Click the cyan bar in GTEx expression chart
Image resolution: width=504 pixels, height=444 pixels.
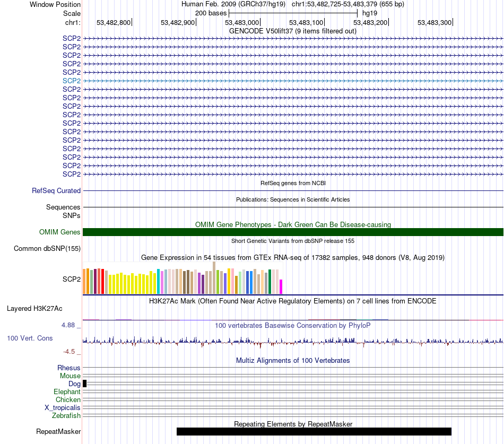[158, 281]
